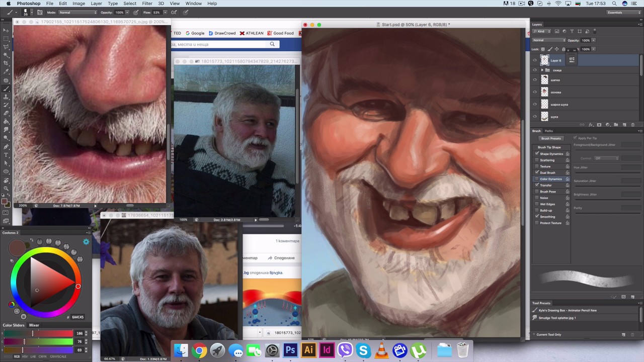Disable Transfer checkbox
The width and height of the screenshot is (644, 362).
537,185
